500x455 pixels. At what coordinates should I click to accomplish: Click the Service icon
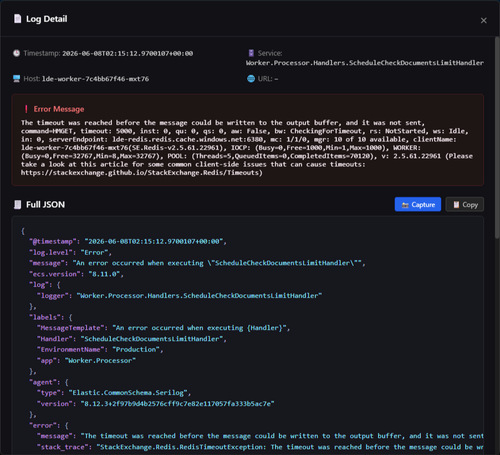click(x=251, y=53)
